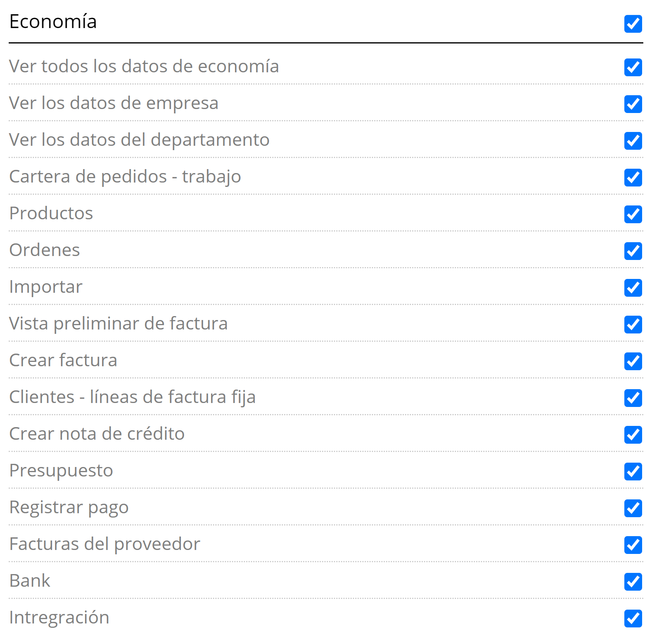This screenshot has width=652, height=644.
Task: Toggle the Registrar pago checkbox
Action: click(x=633, y=508)
